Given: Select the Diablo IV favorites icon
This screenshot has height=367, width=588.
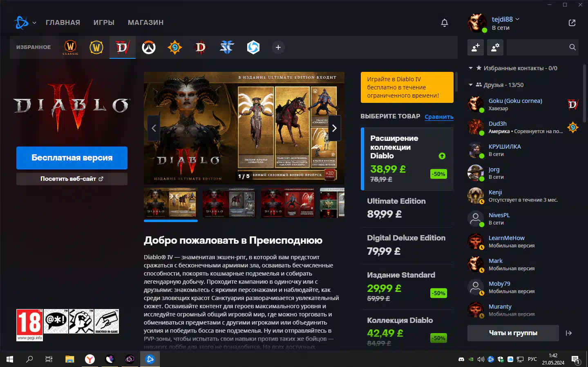Looking at the screenshot, I should (x=123, y=47).
